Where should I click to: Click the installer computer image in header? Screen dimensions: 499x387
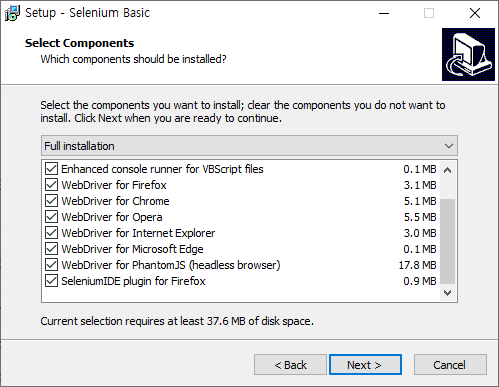[x=468, y=54]
